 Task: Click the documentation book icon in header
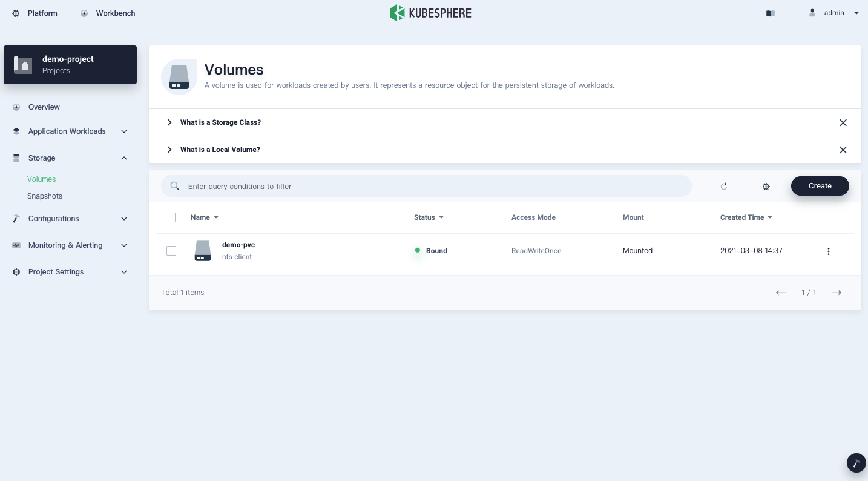pyautogui.click(x=771, y=13)
